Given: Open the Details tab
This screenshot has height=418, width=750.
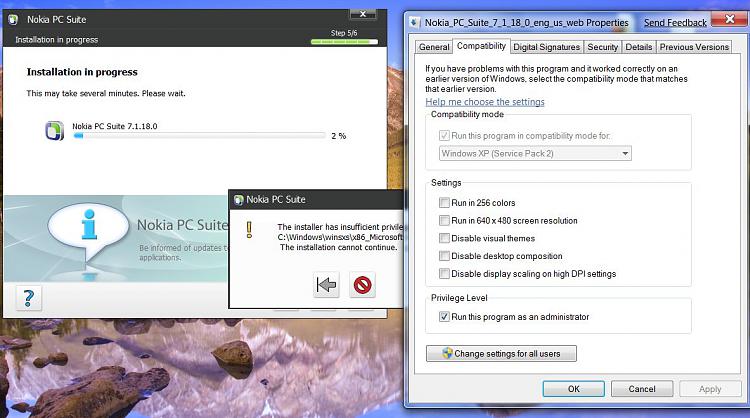Looking at the screenshot, I should (639, 47).
